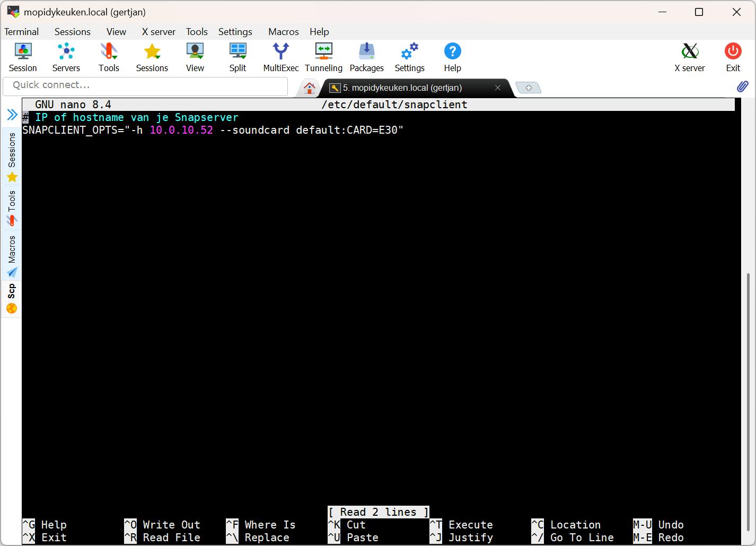This screenshot has width=756, height=546.
Task: Click the MobaXterm title bar app icon
Action: coord(13,12)
